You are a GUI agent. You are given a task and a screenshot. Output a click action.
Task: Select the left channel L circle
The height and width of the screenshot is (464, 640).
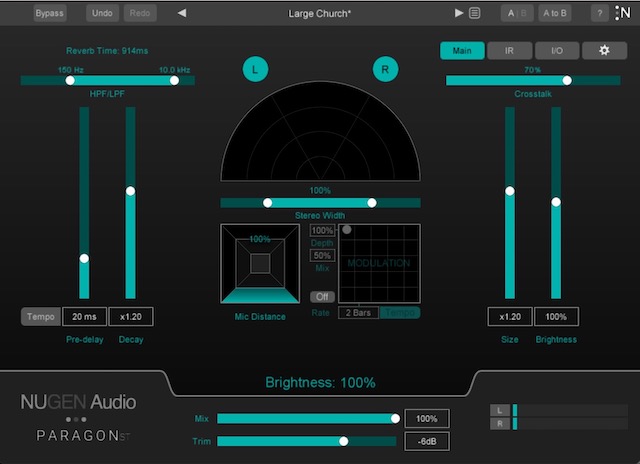point(255,69)
